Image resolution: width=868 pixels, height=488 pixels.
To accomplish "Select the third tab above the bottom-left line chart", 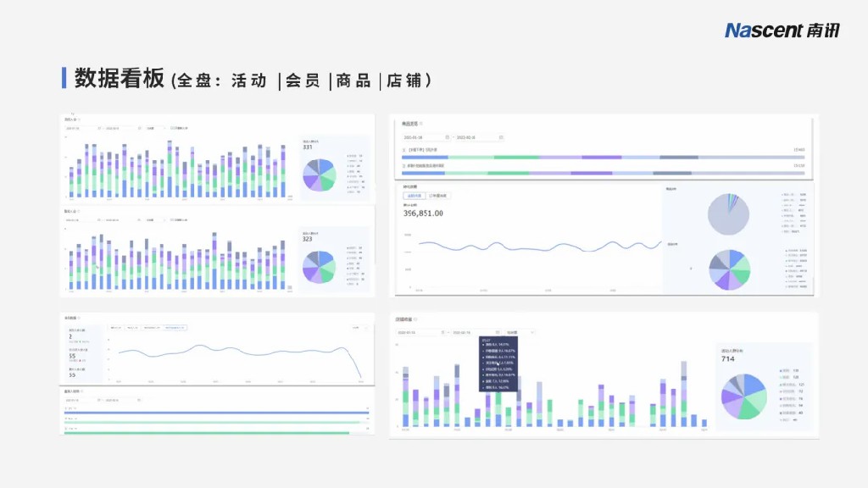I will tap(152, 328).
